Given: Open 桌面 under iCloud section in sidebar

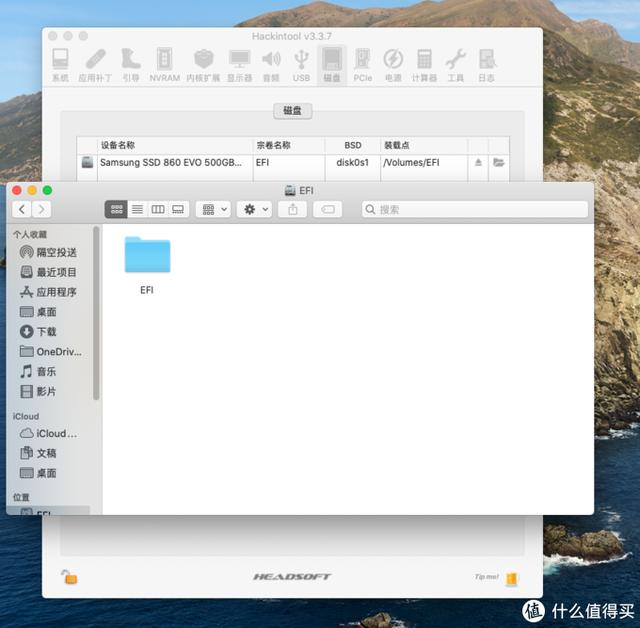Looking at the screenshot, I should (x=38, y=473).
